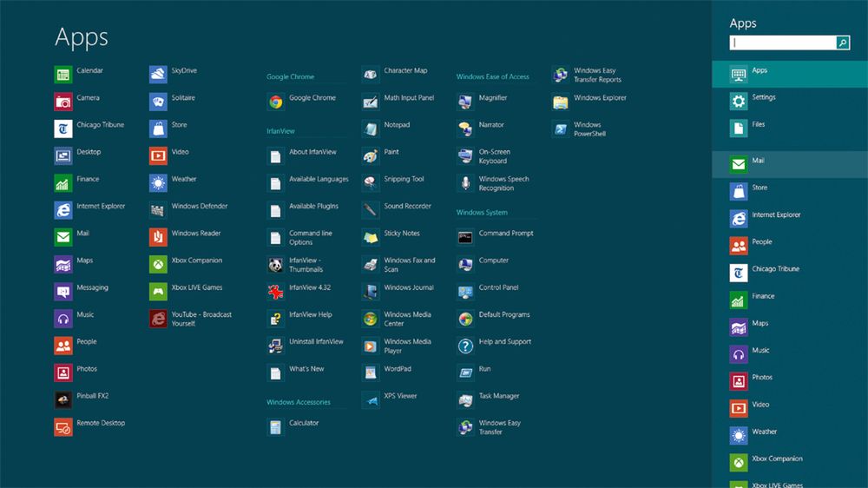Open Character Map icon
This screenshot has width=868, height=488.
371,74
